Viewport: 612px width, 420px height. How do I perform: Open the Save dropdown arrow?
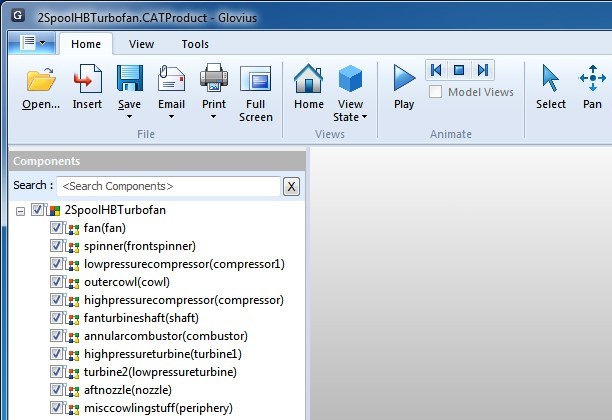[x=129, y=117]
